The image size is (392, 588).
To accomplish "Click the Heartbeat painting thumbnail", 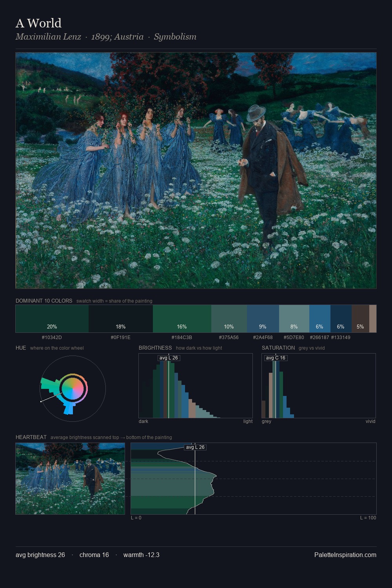I will point(70,479).
